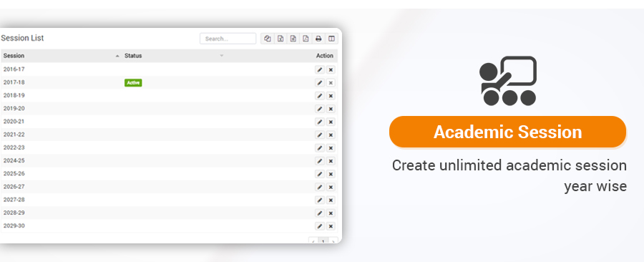This screenshot has width=644, height=262.
Task: Delete the 2022-23 session
Action: 331,148
